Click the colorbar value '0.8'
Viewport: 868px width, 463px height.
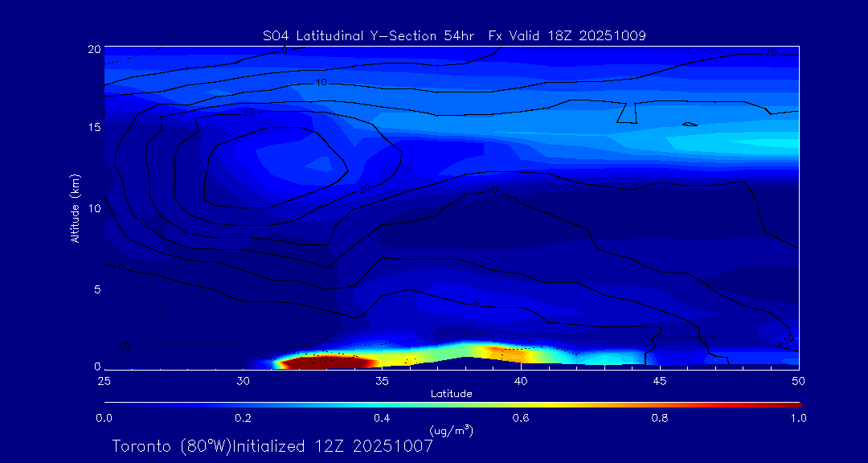click(661, 418)
